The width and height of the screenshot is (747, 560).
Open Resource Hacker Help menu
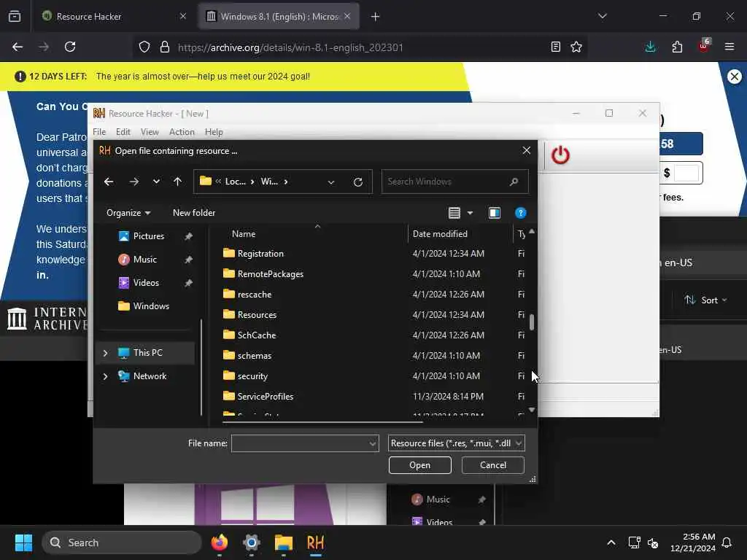[214, 132]
